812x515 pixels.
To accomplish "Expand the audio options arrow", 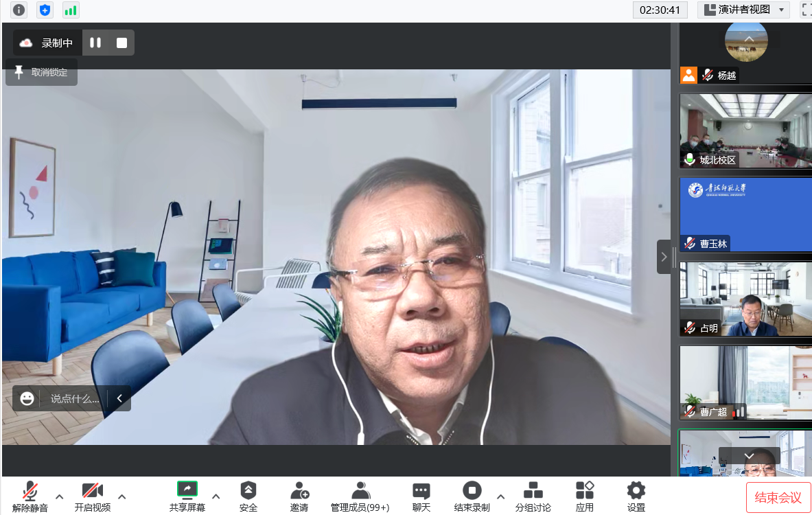I will [x=59, y=496].
